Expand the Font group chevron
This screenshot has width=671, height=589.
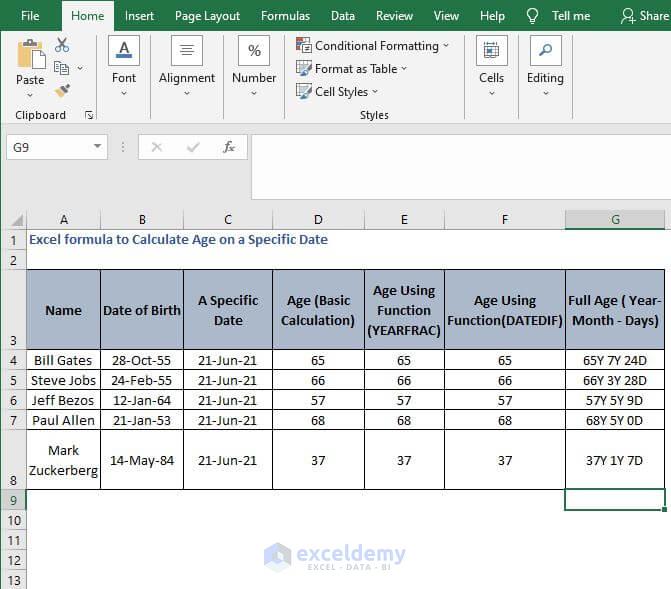[124, 93]
